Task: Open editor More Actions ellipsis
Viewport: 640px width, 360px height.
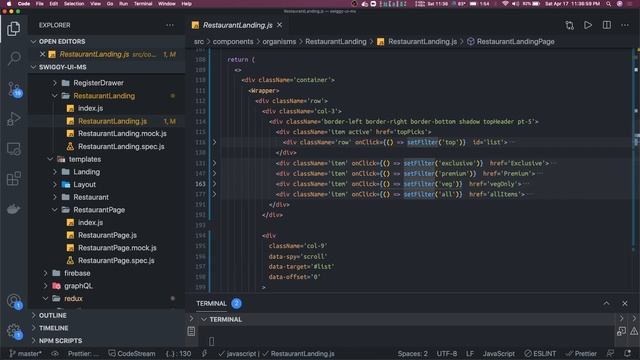Action: coord(625,25)
